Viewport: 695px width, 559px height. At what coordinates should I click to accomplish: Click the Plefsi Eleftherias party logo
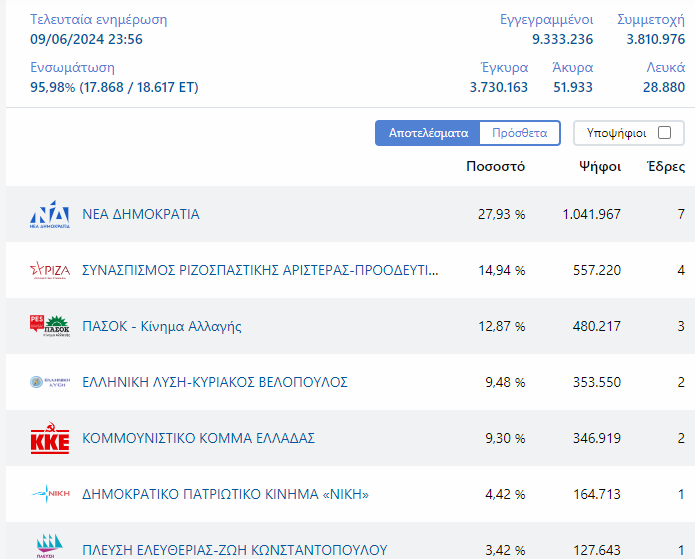tap(50, 546)
